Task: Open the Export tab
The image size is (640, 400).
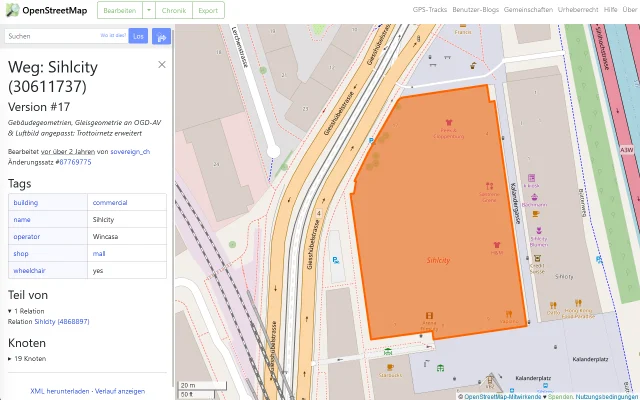Action: tap(208, 10)
